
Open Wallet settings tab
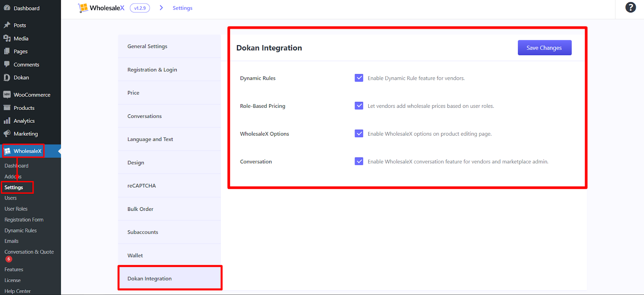coord(169,255)
